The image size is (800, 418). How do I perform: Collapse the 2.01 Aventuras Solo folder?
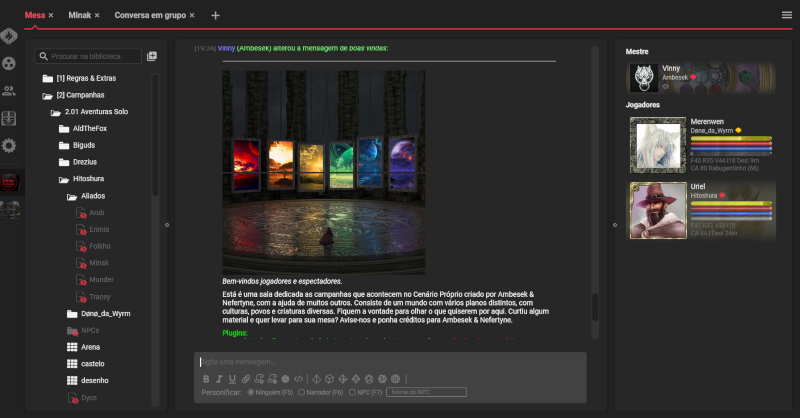90,112
